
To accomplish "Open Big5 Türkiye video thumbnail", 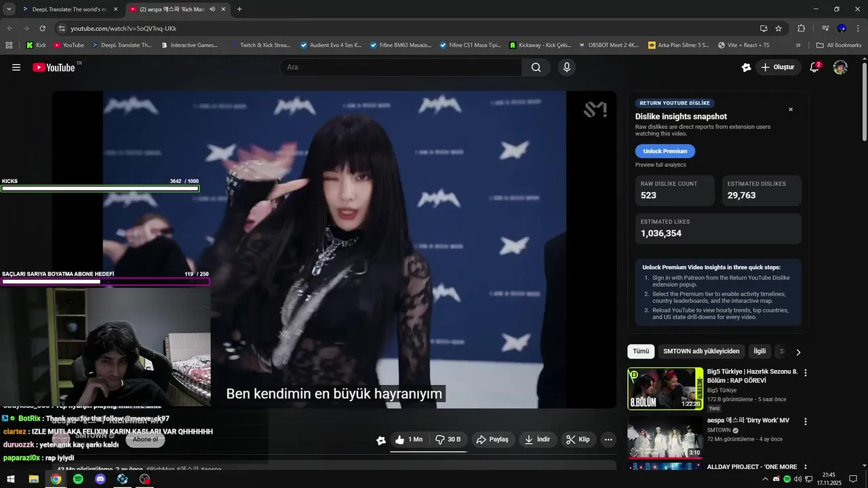I will click(665, 388).
